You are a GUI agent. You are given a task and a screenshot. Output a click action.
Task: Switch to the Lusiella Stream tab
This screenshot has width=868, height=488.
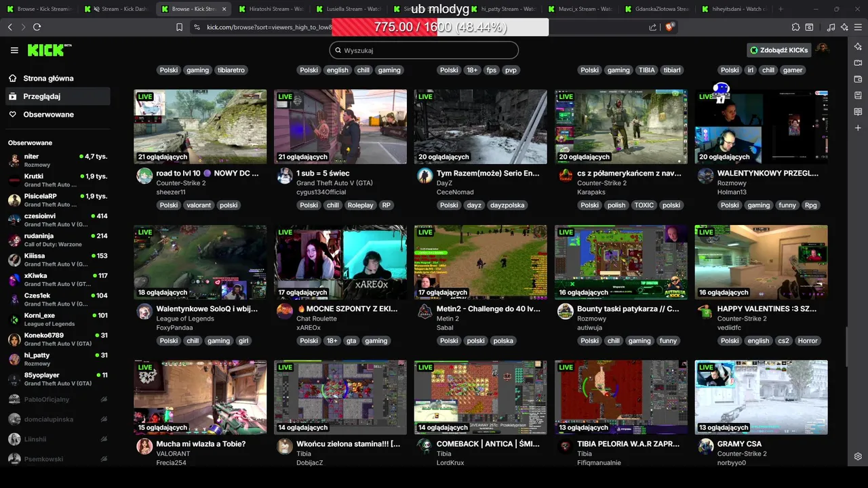pos(348,9)
